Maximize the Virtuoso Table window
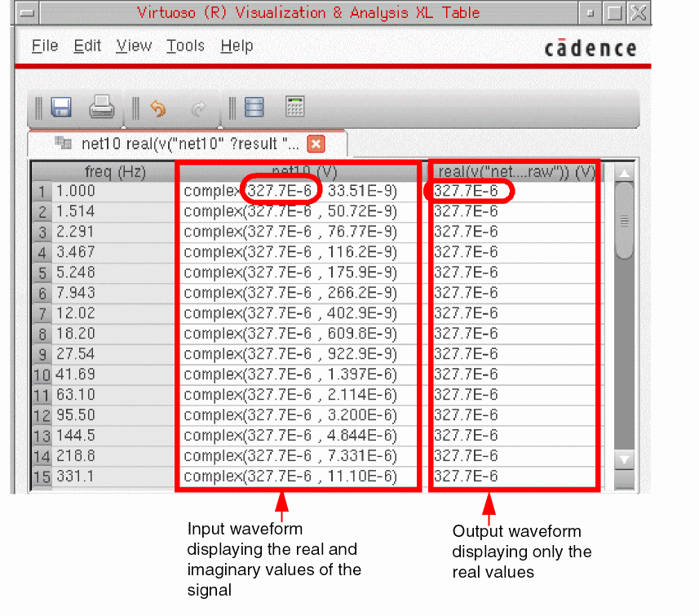699x616 pixels. click(x=614, y=13)
